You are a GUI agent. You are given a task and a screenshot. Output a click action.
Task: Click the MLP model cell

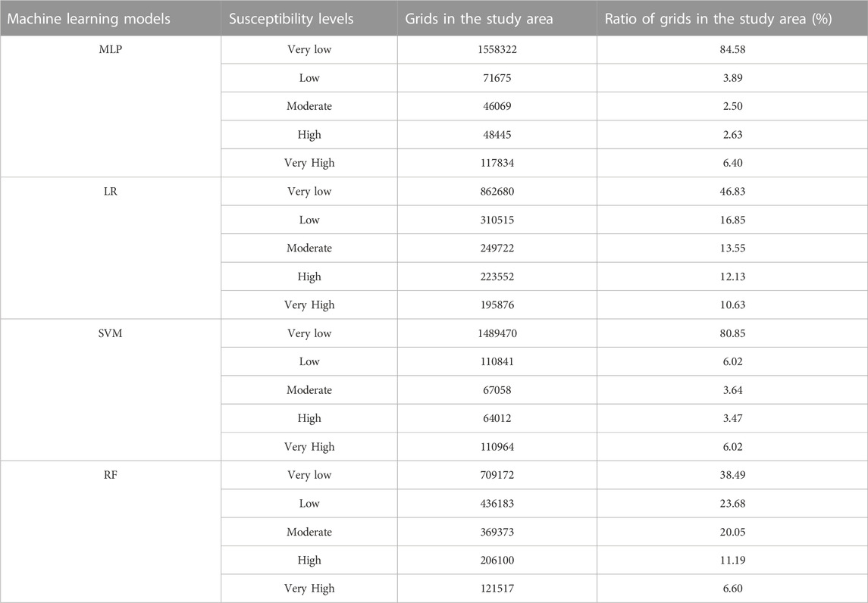tap(110, 49)
